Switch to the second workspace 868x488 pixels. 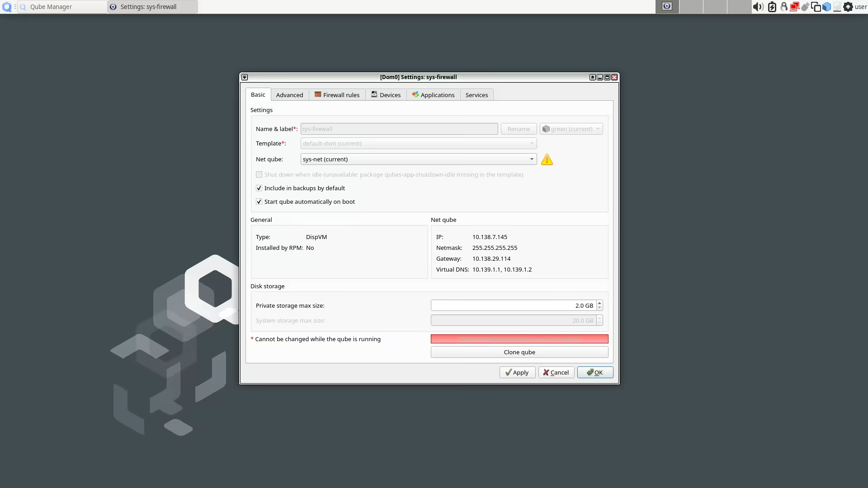pos(691,7)
